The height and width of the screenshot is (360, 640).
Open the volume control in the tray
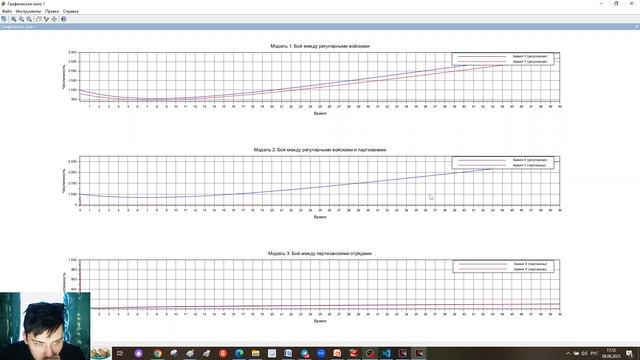[584, 353]
